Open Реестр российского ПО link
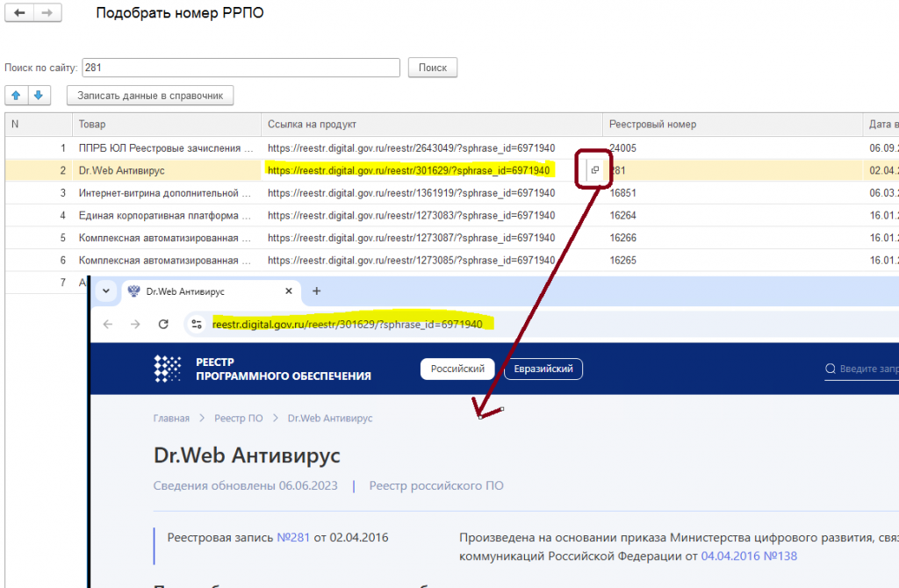 [x=435, y=486]
